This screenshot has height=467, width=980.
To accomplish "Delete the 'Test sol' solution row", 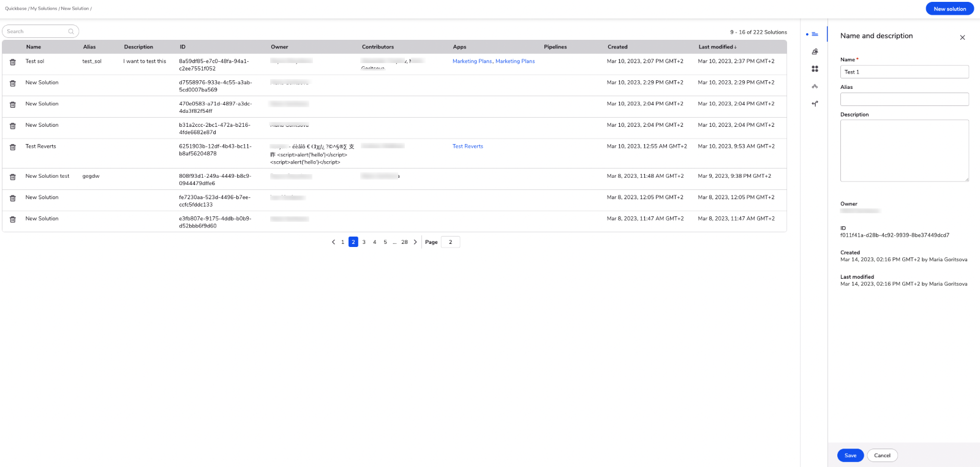I will pyautogui.click(x=12, y=62).
